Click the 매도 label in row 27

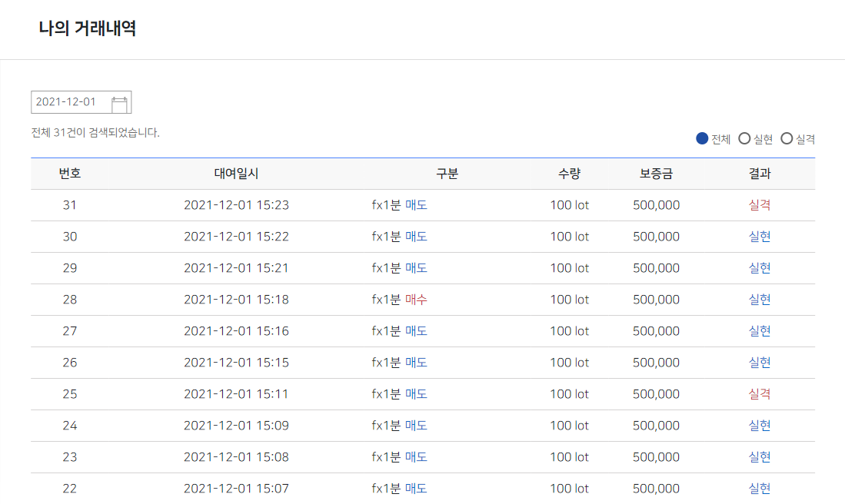click(x=416, y=330)
